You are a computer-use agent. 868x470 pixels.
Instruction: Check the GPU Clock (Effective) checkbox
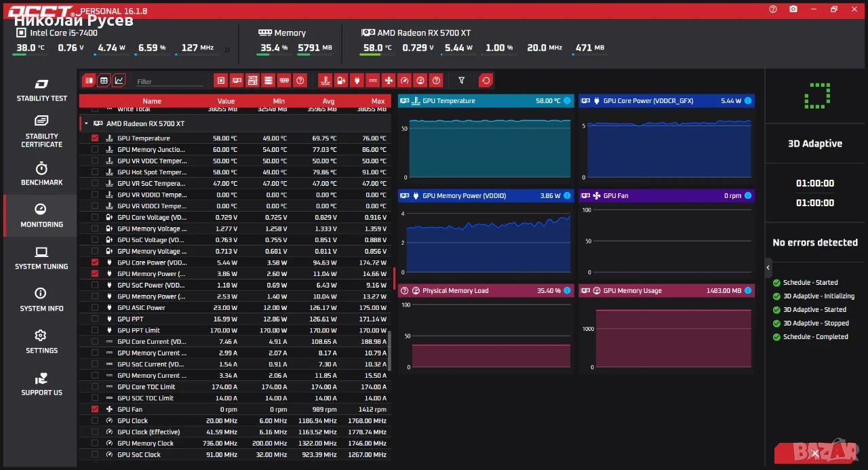pyautogui.click(x=95, y=431)
